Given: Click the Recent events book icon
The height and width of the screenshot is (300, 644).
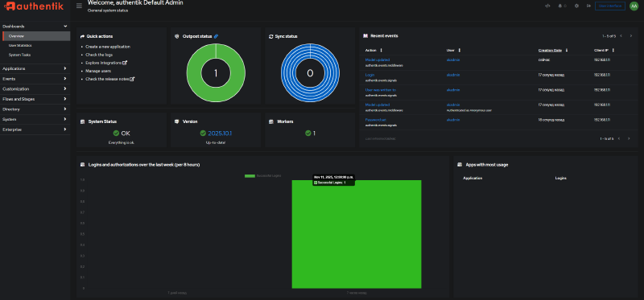Looking at the screenshot, I should tap(365, 35).
